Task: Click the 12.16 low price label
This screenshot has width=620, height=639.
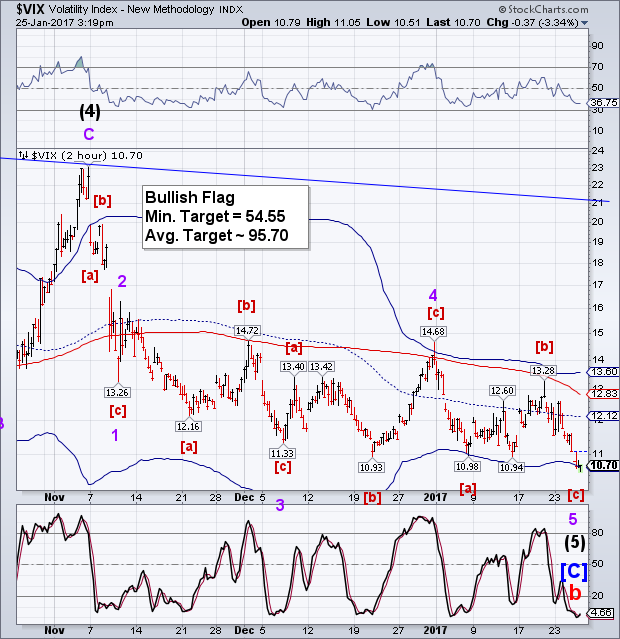Action: click(188, 426)
